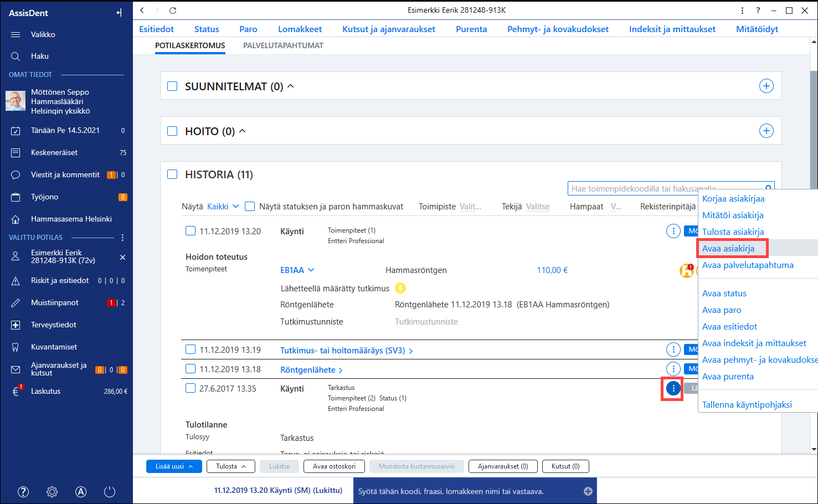Open the three-dot menu for 27.6.2017 visit

(673, 388)
